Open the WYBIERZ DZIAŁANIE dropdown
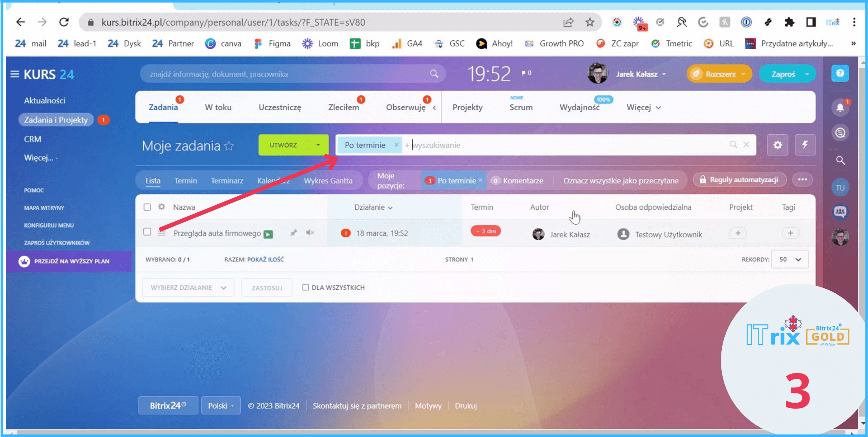This screenshot has width=868, height=437. coord(188,288)
